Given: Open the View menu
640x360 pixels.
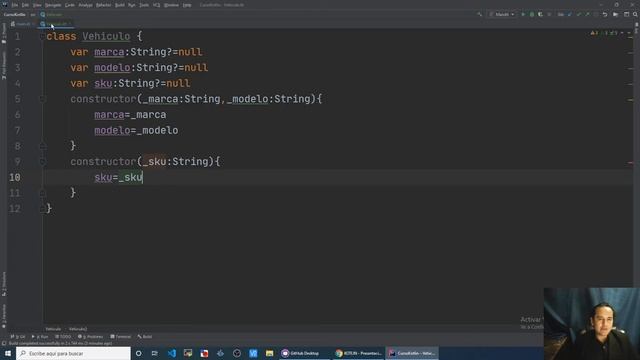Looking at the screenshot, I should click(37, 5).
